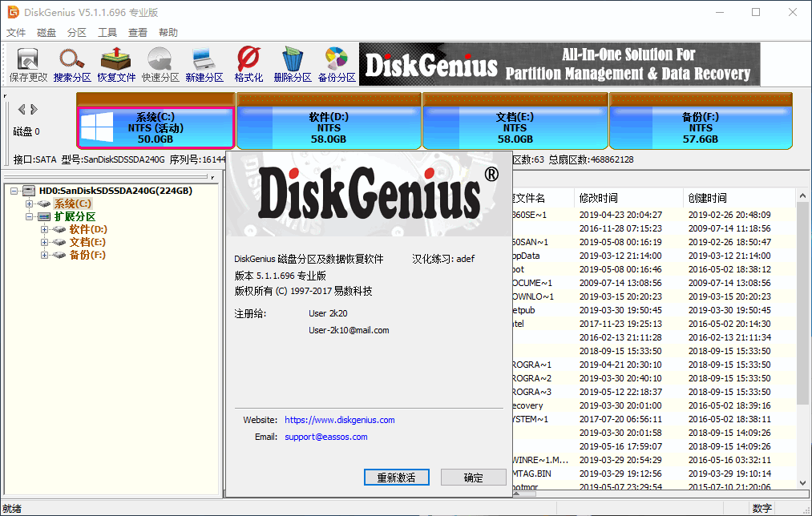Click the DiskGenius app icon in title bar
This screenshot has height=516, width=812.
tap(13, 12)
